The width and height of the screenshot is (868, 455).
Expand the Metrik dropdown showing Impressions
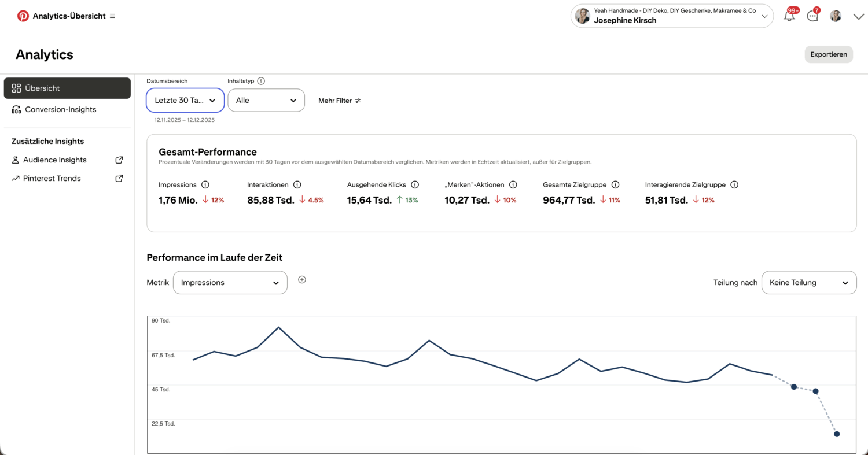tap(230, 283)
